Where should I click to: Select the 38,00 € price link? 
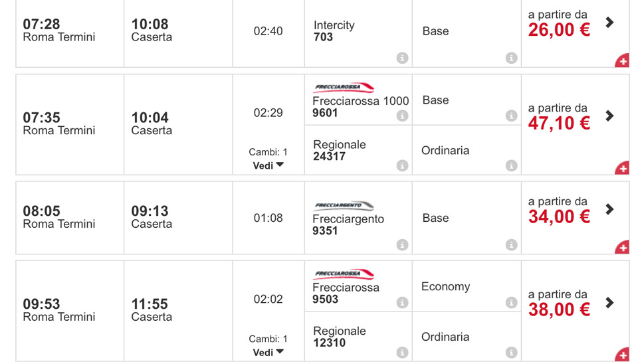click(559, 310)
